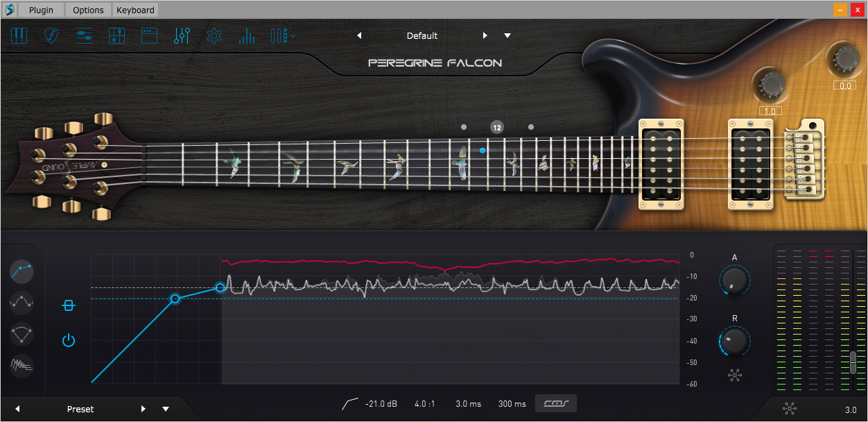
Task: Select previous compressor Preset with left arrow
Action: (17, 409)
